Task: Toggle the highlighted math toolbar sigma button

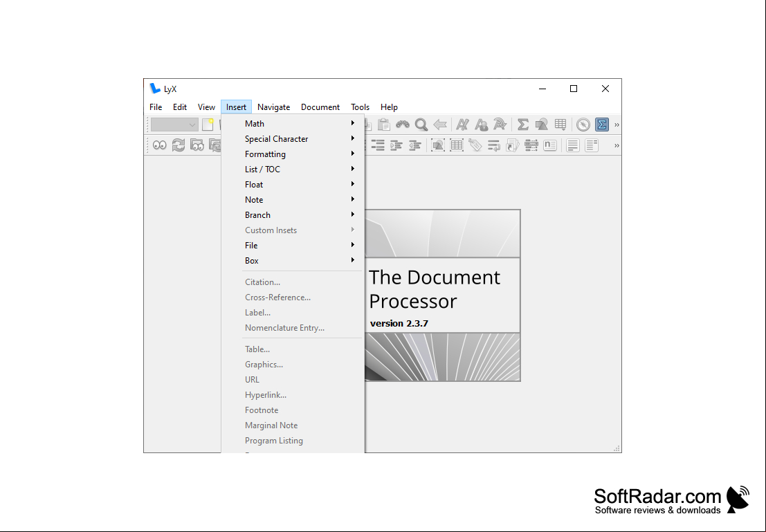Action: pyautogui.click(x=602, y=125)
